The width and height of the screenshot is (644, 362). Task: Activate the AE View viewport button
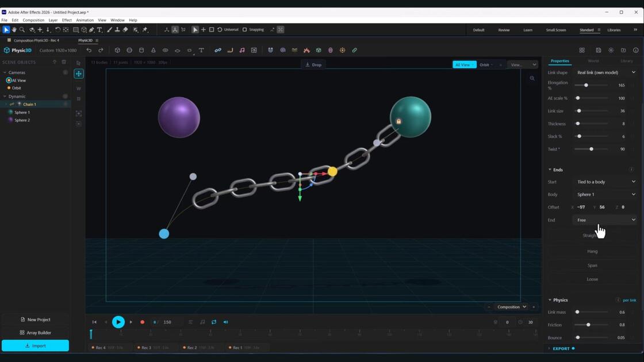[x=464, y=65]
